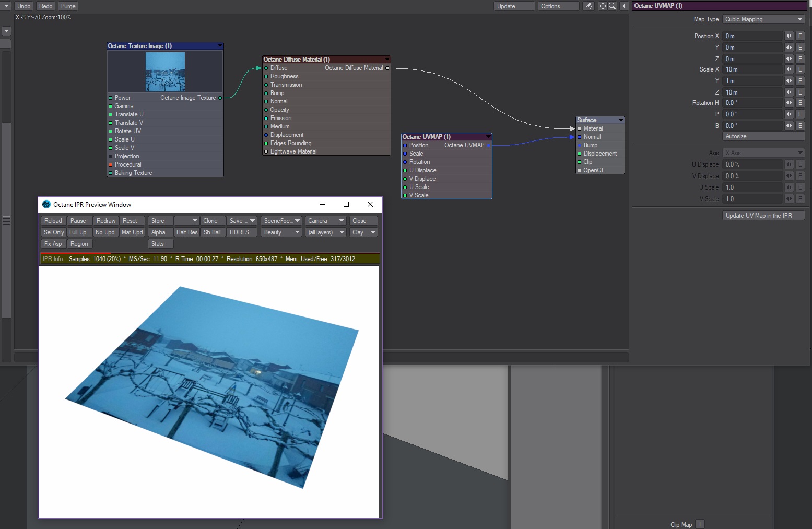Click the Rotation P value adjust arrows
The height and width of the screenshot is (529, 812).
(789, 114)
